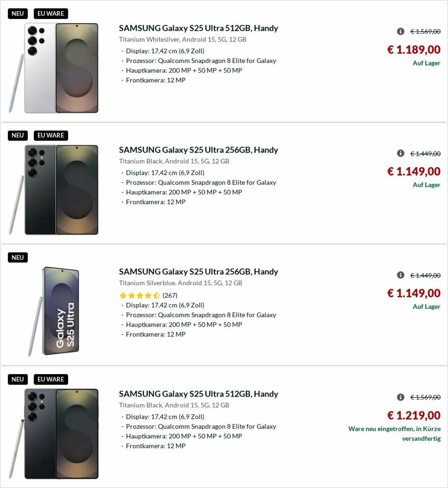Click the € 1.189,00 price

[x=414, y=49]
